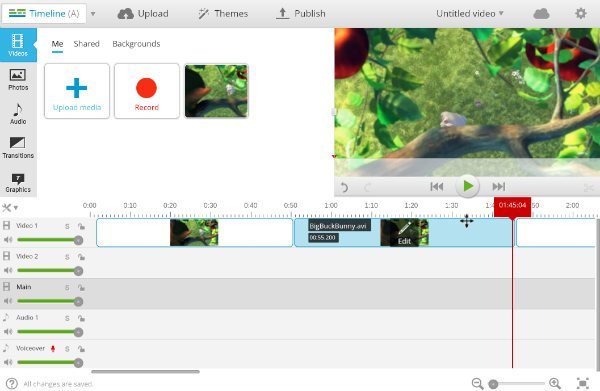Open the Photos media panel
Viewport: 600px width, 391px height.
pyautogui.click(x=18, y=80)
